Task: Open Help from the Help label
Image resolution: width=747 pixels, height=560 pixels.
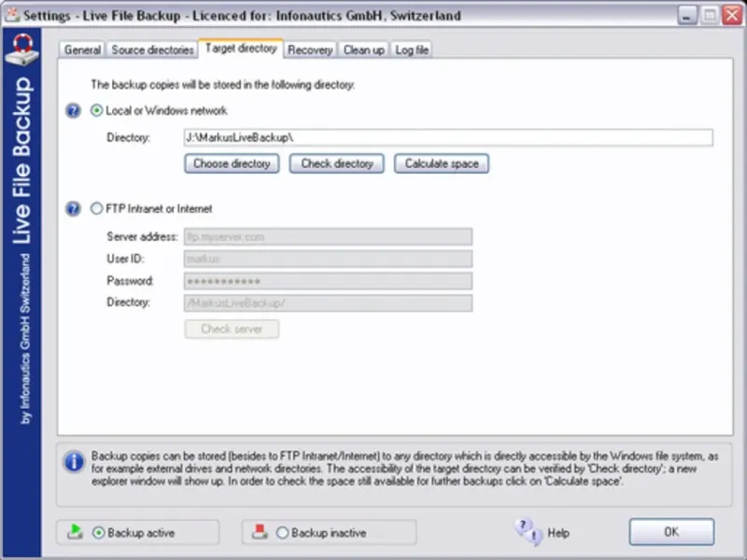Action: (558, 533)
